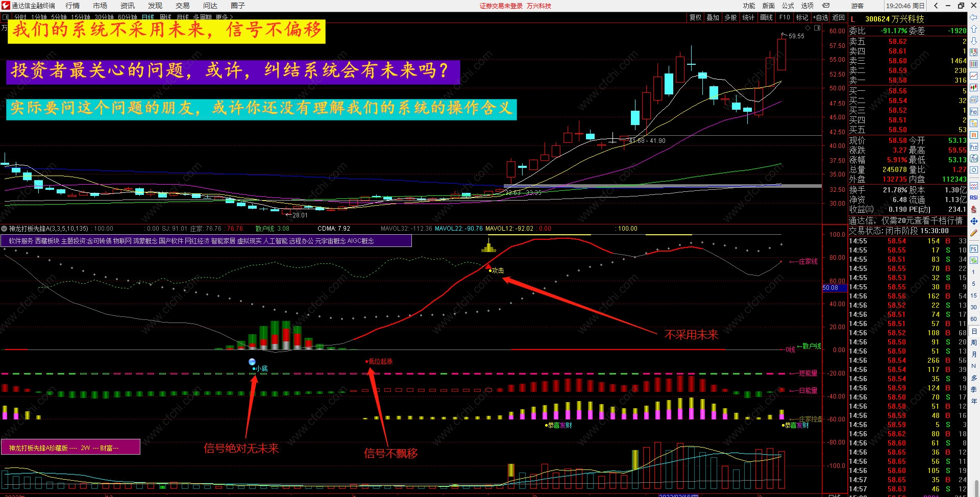The image size is (980, 497).
Task: Select 15 minute period in sidebar
Action: pyautogui.click(x=974, y=295)
